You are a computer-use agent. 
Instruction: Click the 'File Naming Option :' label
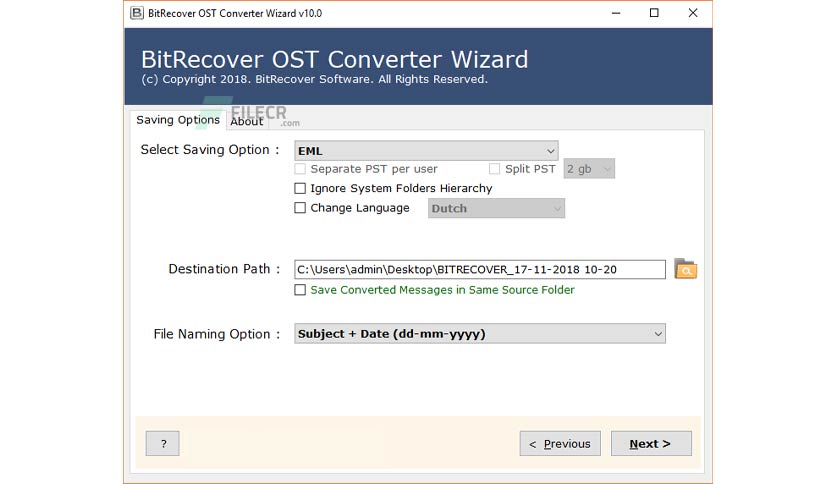[x=216, y=334]
